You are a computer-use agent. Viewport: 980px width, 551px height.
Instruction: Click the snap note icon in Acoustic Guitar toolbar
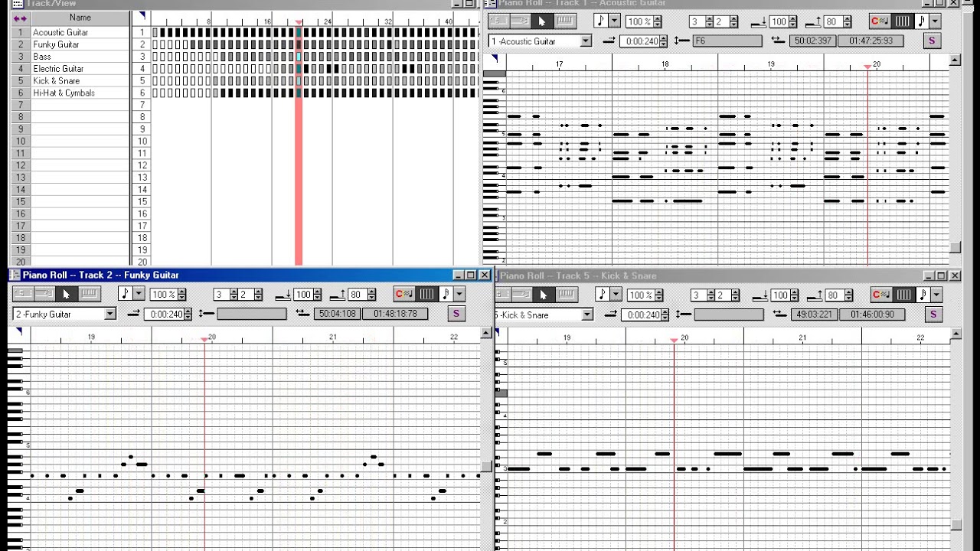tap(922, 21)
